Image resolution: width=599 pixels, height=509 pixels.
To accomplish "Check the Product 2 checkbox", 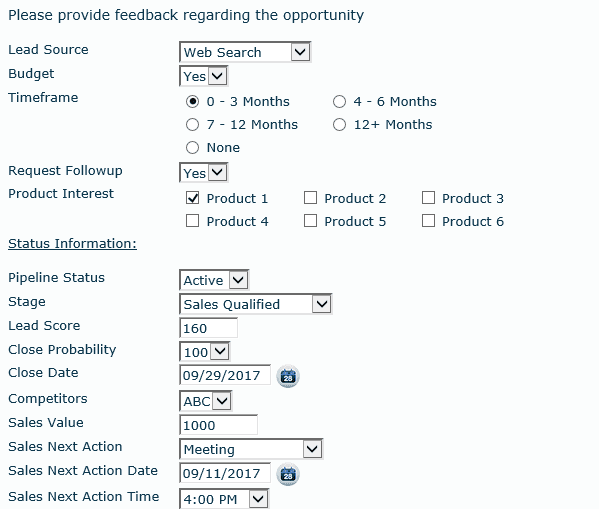I will coord(310,198).
